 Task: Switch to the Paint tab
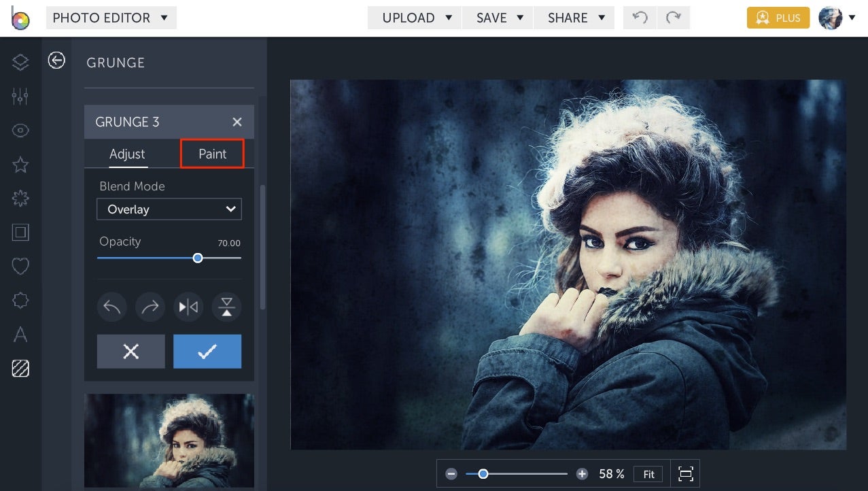211,154
